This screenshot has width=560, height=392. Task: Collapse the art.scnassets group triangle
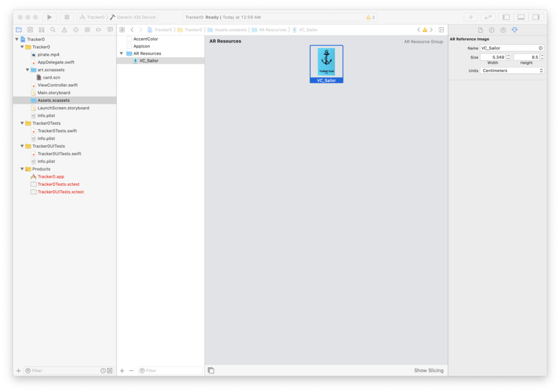click(x=27, y=70)
